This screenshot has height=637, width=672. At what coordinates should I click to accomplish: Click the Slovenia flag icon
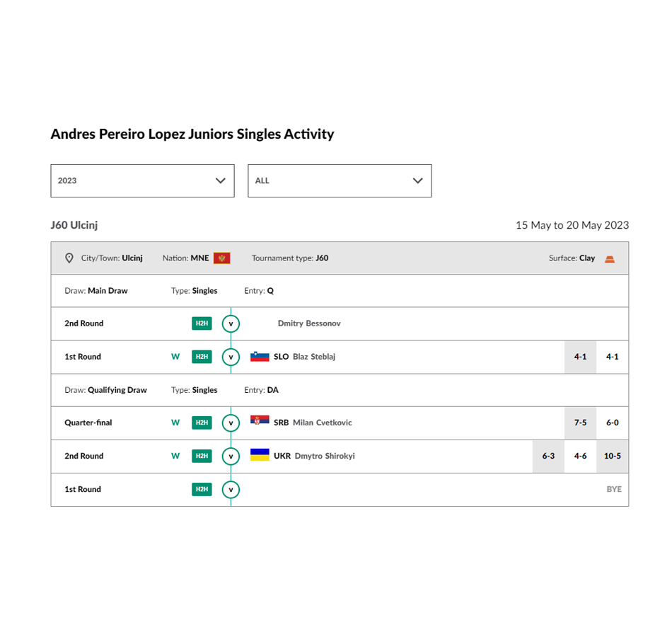pyautogui.click(x=260, y=357)
